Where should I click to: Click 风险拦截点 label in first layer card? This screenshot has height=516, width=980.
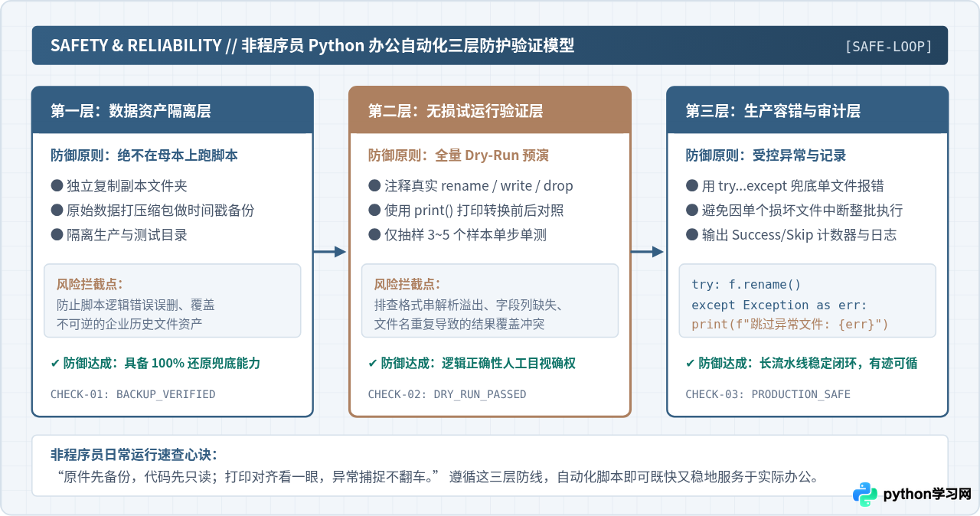pyautogui.click(x=90, y=283)
